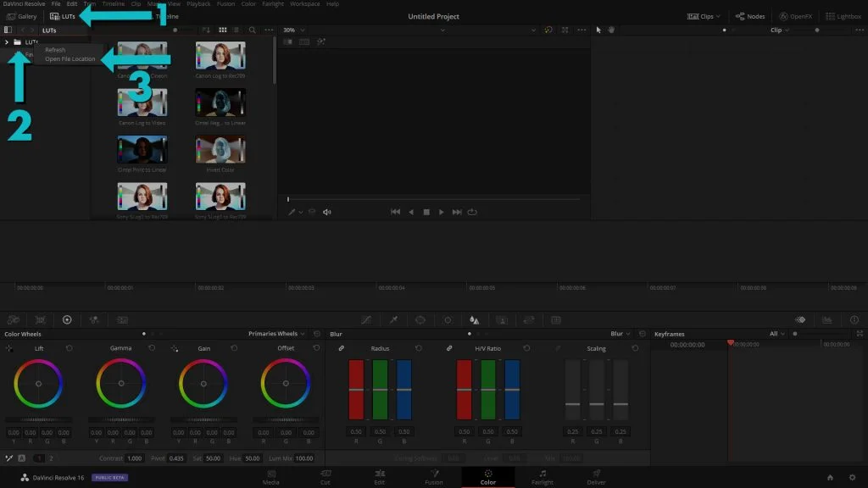
Task: Expand the LUTs folder tree
Action: pyautogui.click(x=7, y=42)
